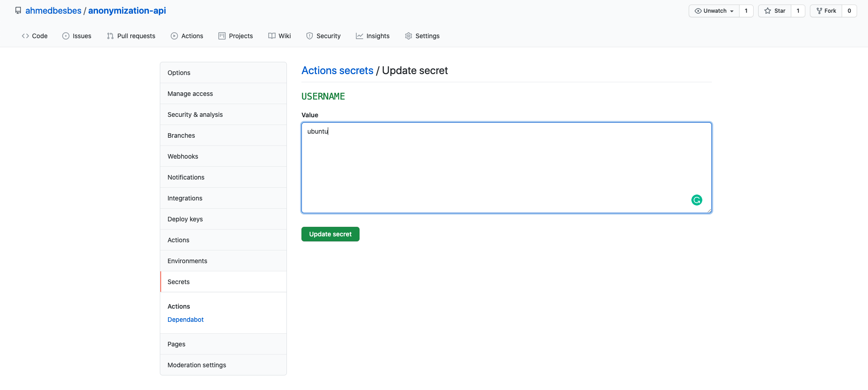Click the USERNAME secret name
This screenshot has height=390, width=868.
coord(323,96)
